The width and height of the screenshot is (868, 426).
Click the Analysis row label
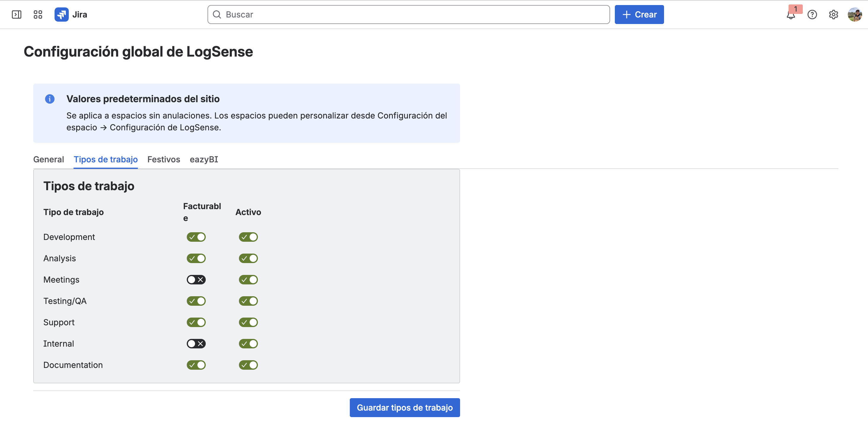click(60, 258)
